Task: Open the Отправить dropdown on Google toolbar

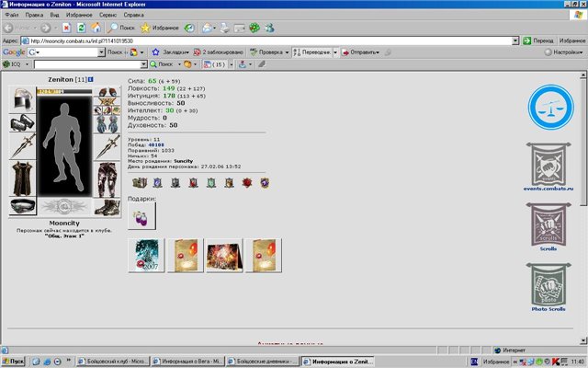Action: tap(361, 52)
